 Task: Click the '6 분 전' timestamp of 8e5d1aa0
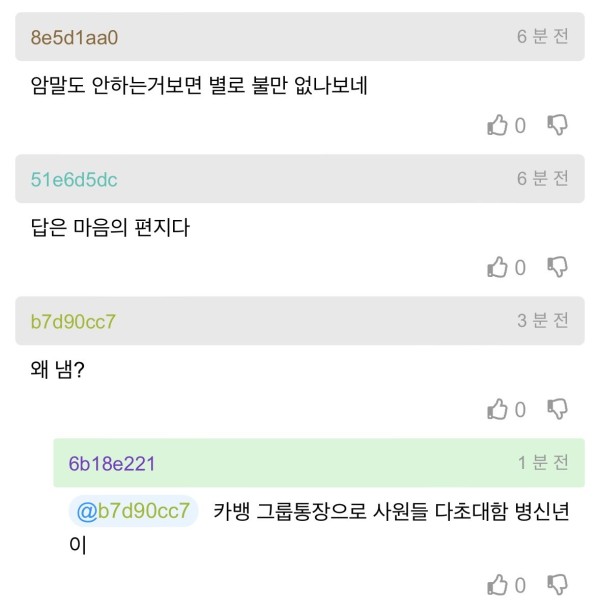543,36
